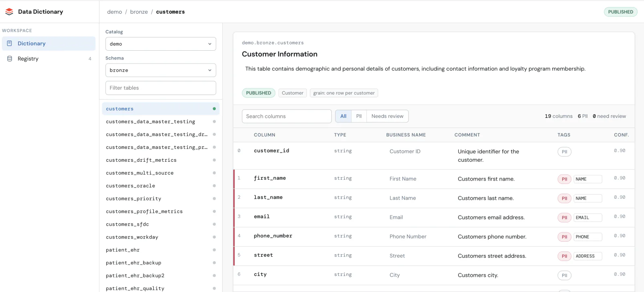Screen dimensions: 644x292
Task: Click the bronze breadcrumb link
Action: point(139,12)
